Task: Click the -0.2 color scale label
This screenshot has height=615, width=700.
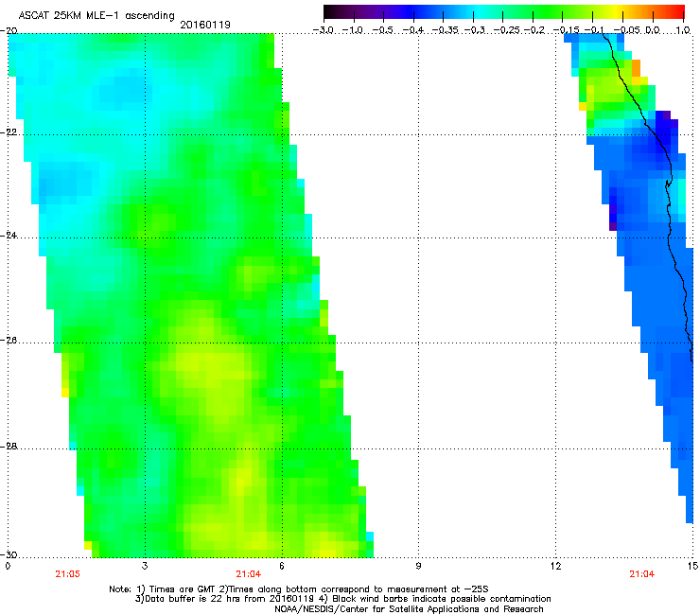Action: (x=534, y=30)
